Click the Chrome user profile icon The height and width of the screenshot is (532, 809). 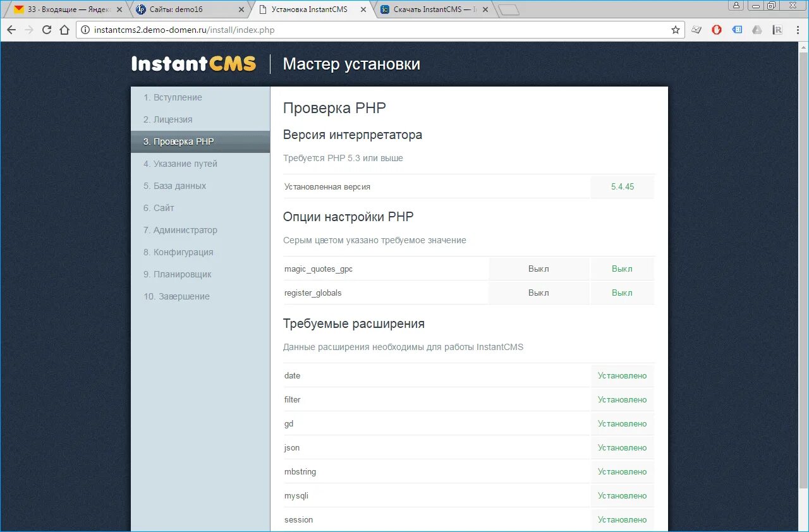click(736, 5)
